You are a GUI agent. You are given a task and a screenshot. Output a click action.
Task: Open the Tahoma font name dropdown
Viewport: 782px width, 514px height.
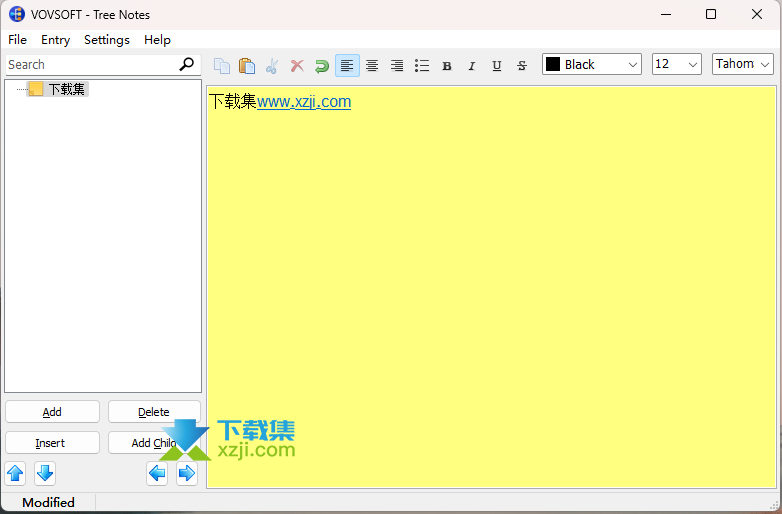(743, 64)
